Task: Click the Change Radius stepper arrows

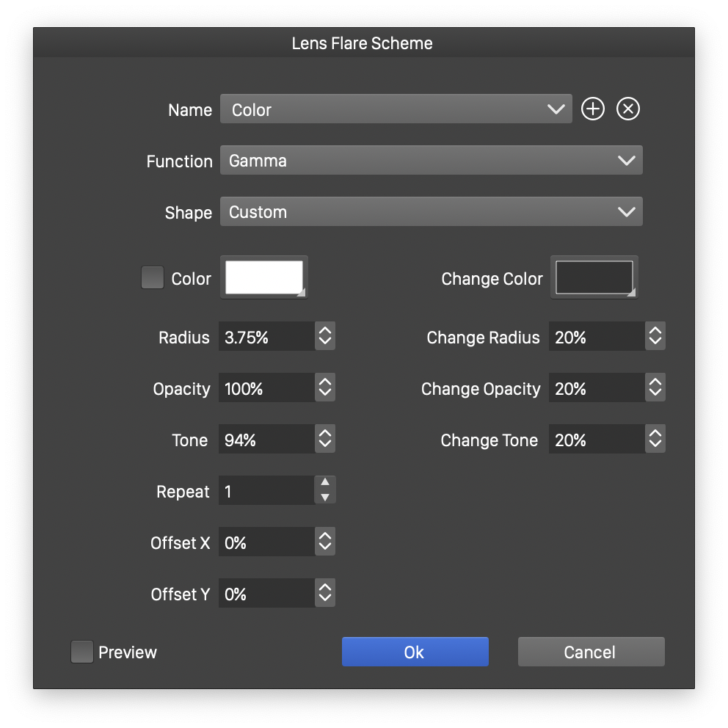Action: click(x=655, y=337)
